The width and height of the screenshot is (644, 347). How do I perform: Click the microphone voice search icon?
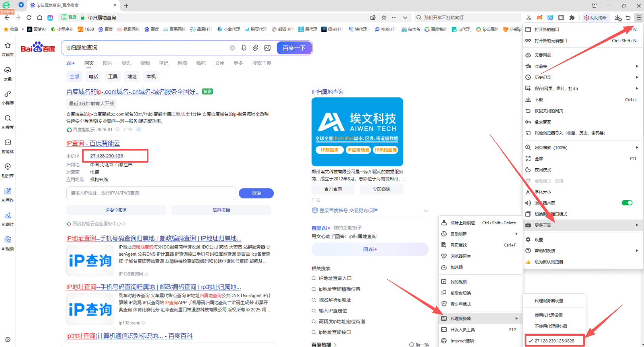[x=244, y=48]
